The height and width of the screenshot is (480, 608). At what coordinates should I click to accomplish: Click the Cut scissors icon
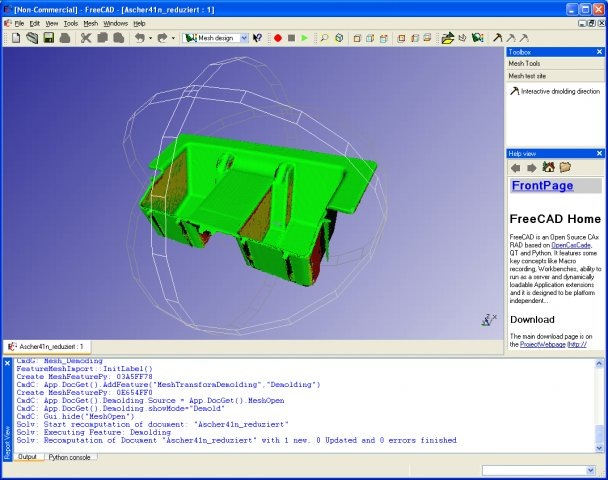pyautogui.click(x=86, y=38)
